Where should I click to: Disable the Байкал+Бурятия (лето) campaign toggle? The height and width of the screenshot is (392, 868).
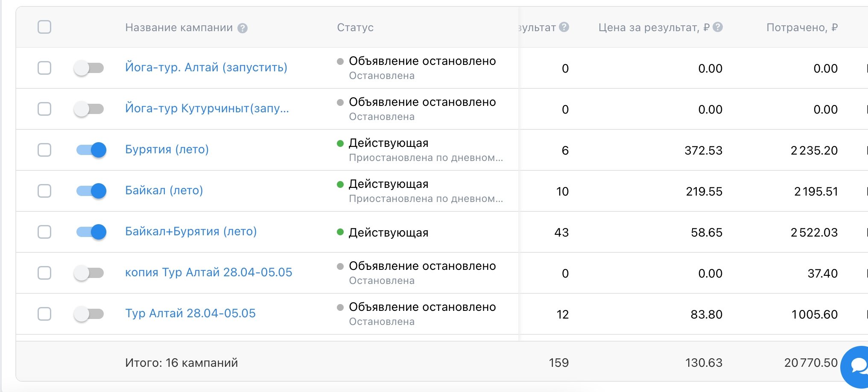[91, 232]
